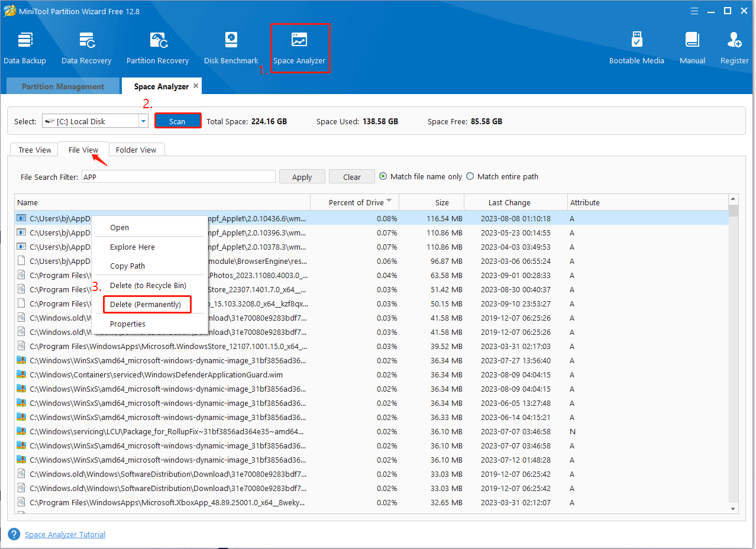The image size is (756, 549).
Task: Open the Manual
Action: (x=692, y=47)
